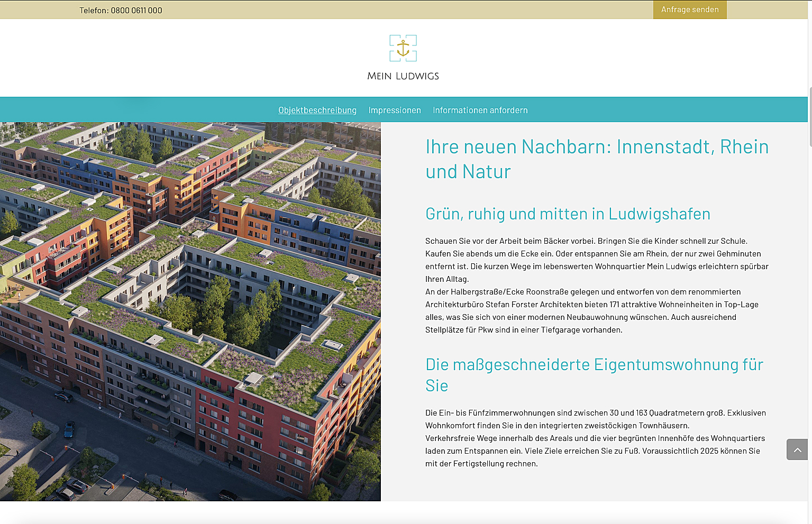This screenshot has height=524, width=812.
Task: Click the MEIN LUDWIGS wordmark under the logo
Action: [403, 76]
